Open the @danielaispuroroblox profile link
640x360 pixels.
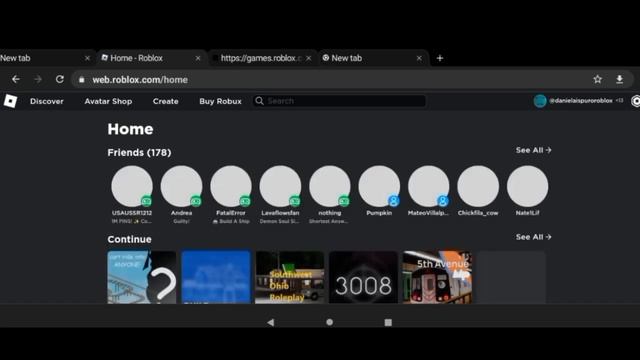coord(580,100)
